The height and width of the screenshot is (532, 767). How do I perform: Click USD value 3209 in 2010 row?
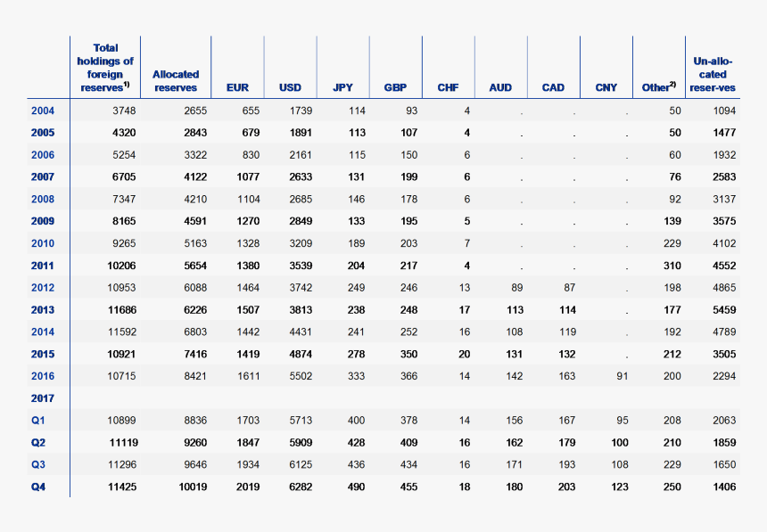(x=301, y=243)
